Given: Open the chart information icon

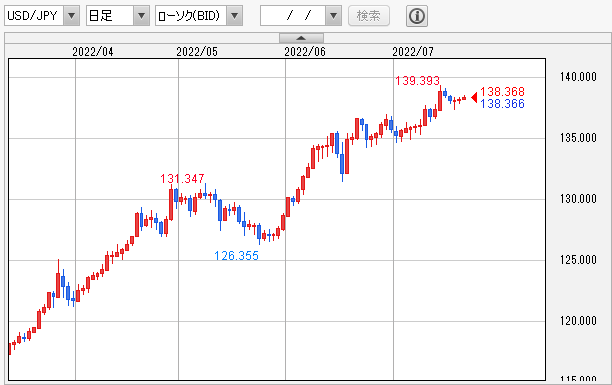Looking at the screenshot, I should [x=417, y=16].
